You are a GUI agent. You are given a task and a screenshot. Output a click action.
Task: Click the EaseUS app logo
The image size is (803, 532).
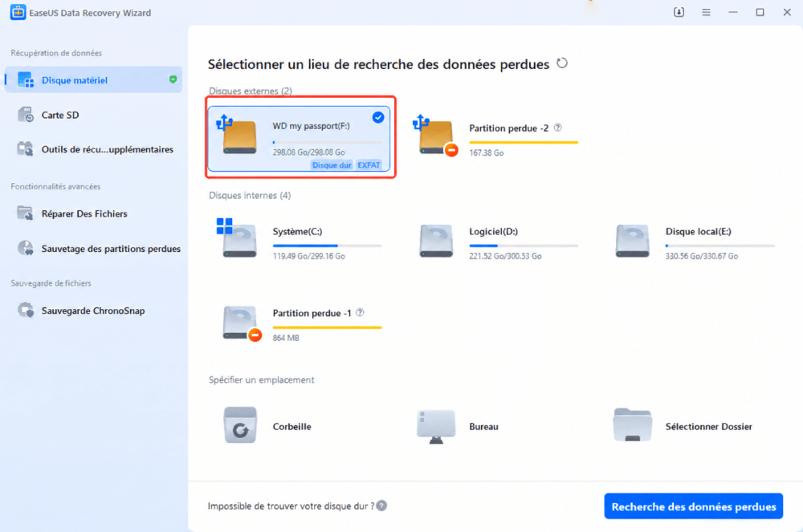pos(18,12)
